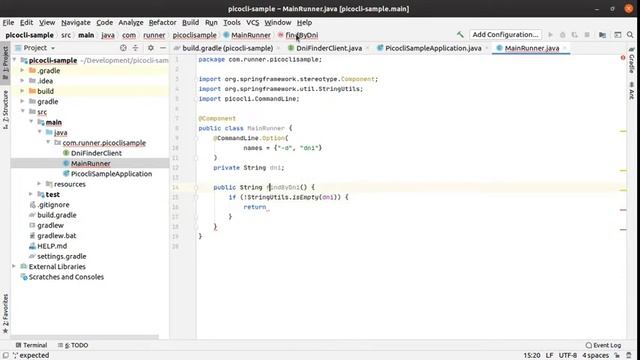Select Scratches and Consoles node

point(66,277)
